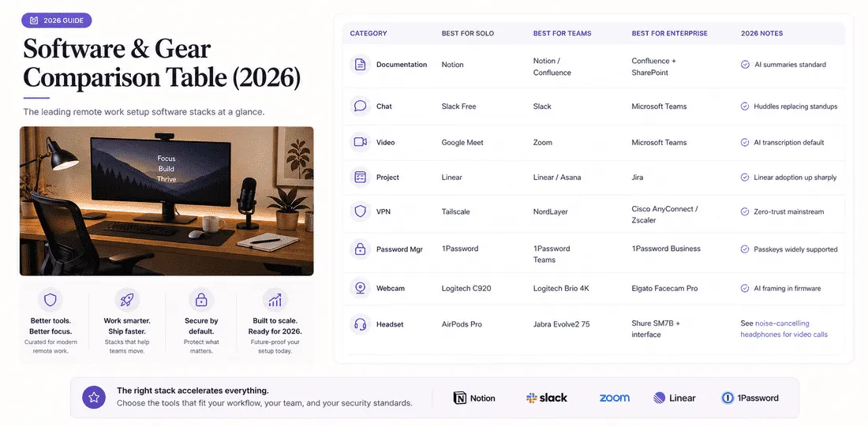This screenshot has height=426, width=868.
Task: Click "The right stack accelerates everything." text
Action: [193, 390]
